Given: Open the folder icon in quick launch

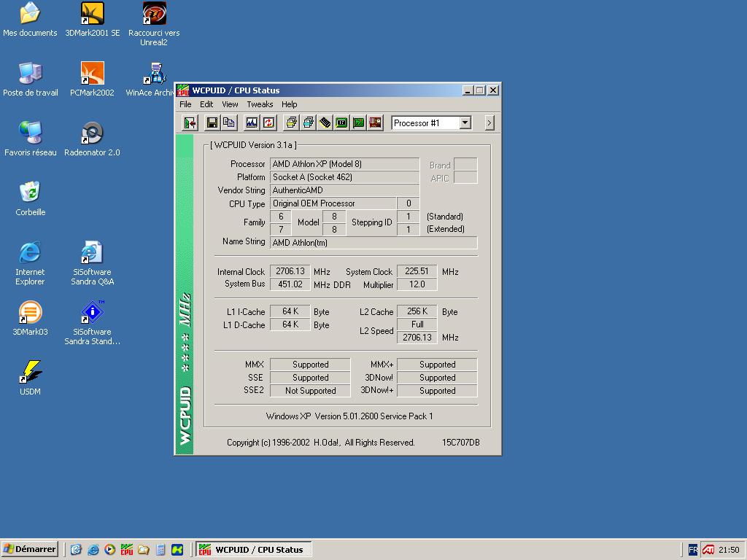Looking at the screenshot, I should point(144,550).
